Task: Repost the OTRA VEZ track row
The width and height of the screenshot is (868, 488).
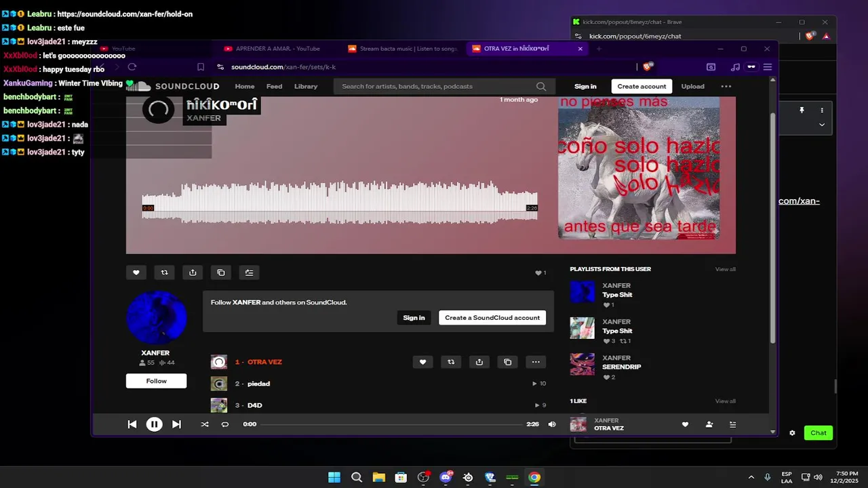Action: tap(451, 362)
